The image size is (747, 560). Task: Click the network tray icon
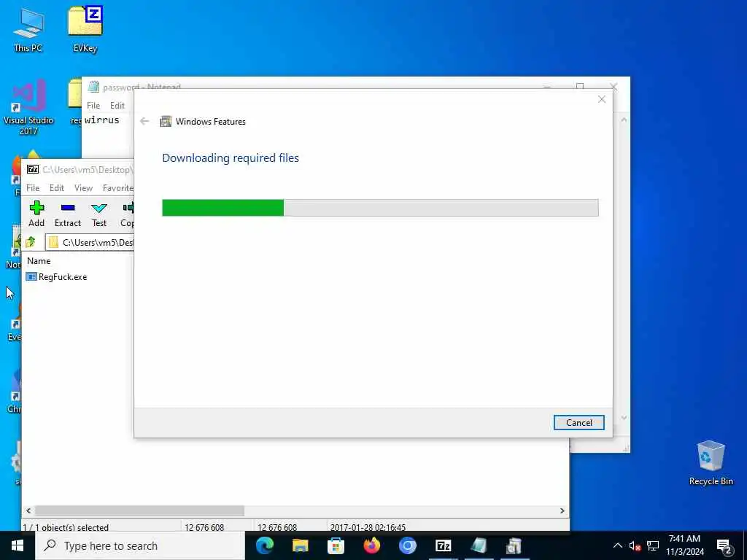653,545
